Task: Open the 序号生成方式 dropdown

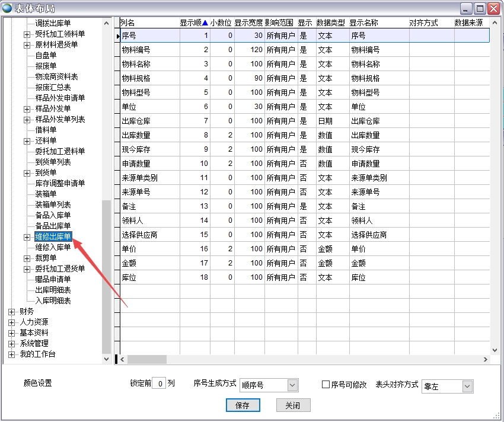Action: [292, 385]
